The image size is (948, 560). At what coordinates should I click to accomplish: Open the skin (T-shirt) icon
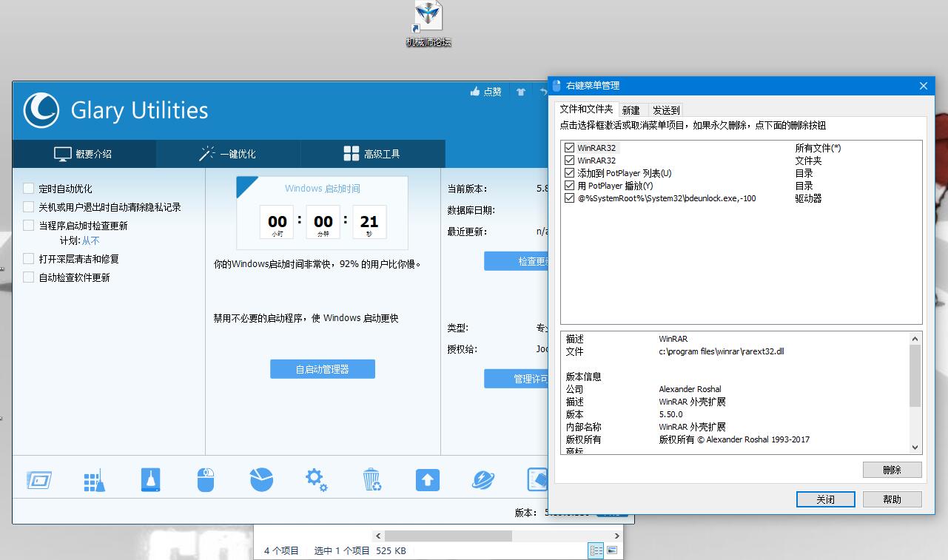point(521,92)
